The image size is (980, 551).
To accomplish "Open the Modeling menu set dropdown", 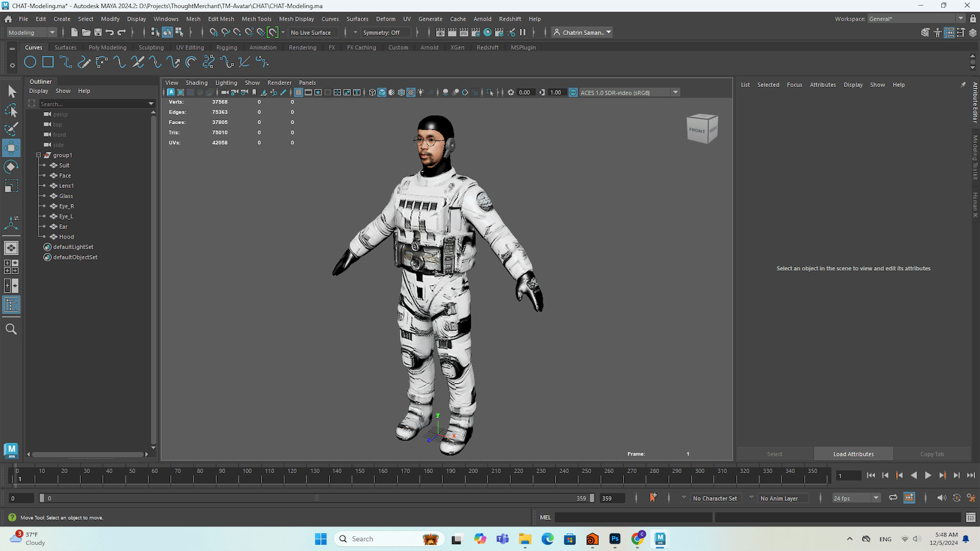I will (31, 32).
